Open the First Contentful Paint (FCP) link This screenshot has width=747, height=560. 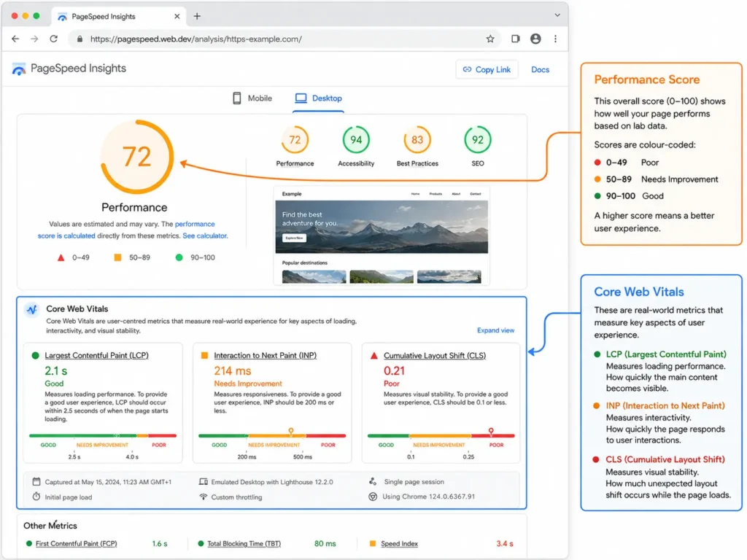click(x=76, y=543)
